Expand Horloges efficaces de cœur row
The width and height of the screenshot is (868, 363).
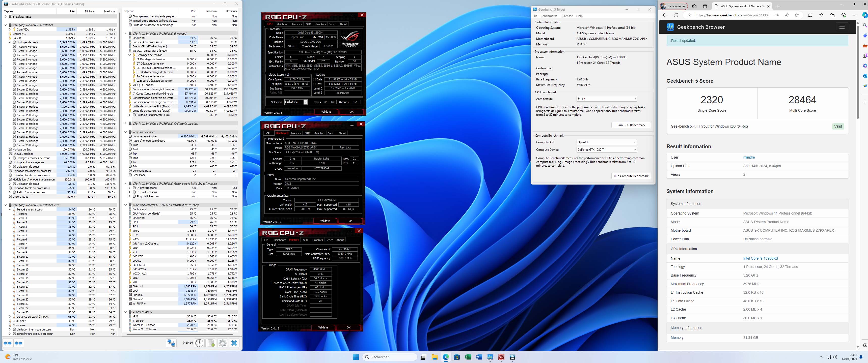pyautogui.click(x=10, y=158)
